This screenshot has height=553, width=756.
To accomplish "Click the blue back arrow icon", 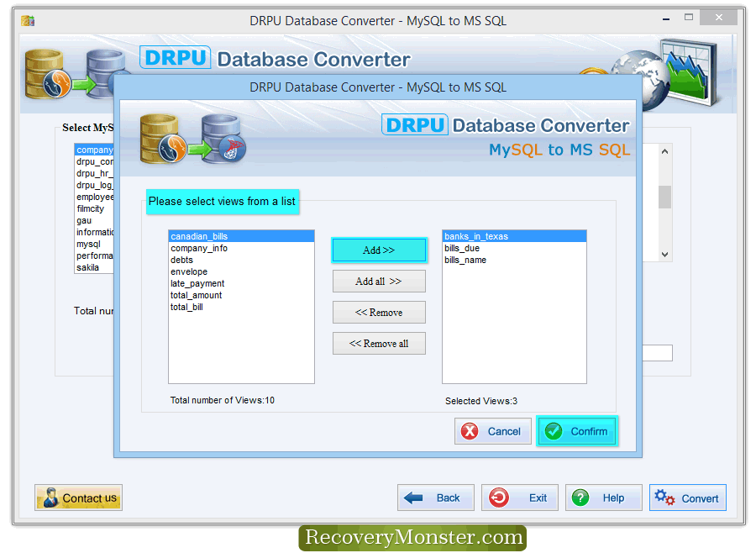I will pos(413,498).
